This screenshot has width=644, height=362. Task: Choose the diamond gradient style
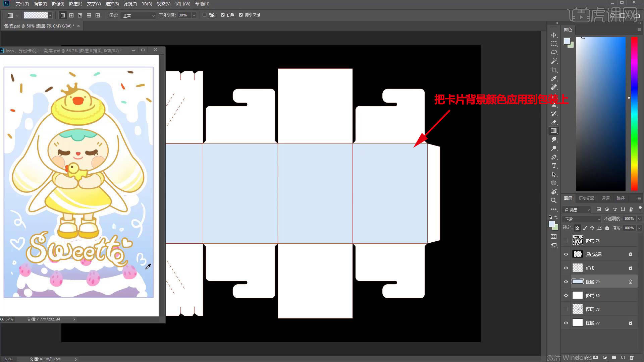tap(98, 15)
